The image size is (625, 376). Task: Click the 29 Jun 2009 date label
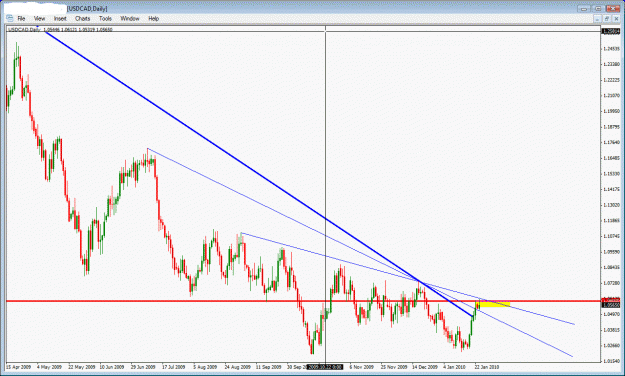pyautogui.click(x=143, y=367)
